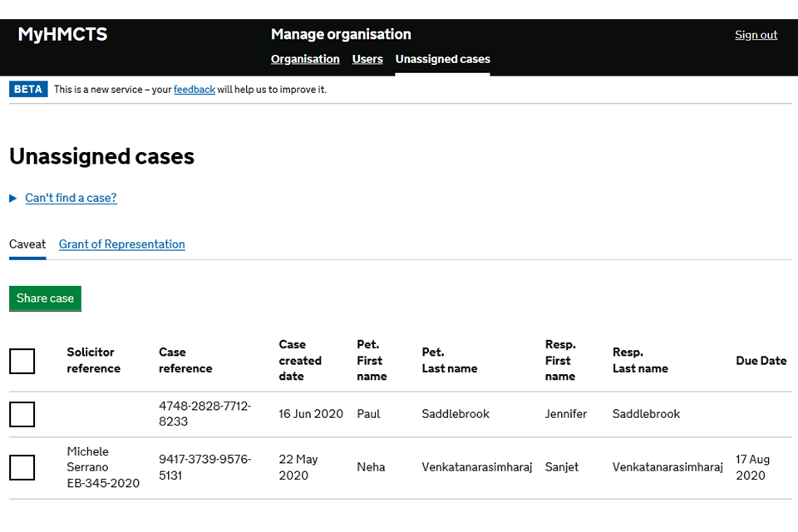Go to Unassigned cases navigation item
The width and height of the screenshot is (798, 532).
[442, 59]
